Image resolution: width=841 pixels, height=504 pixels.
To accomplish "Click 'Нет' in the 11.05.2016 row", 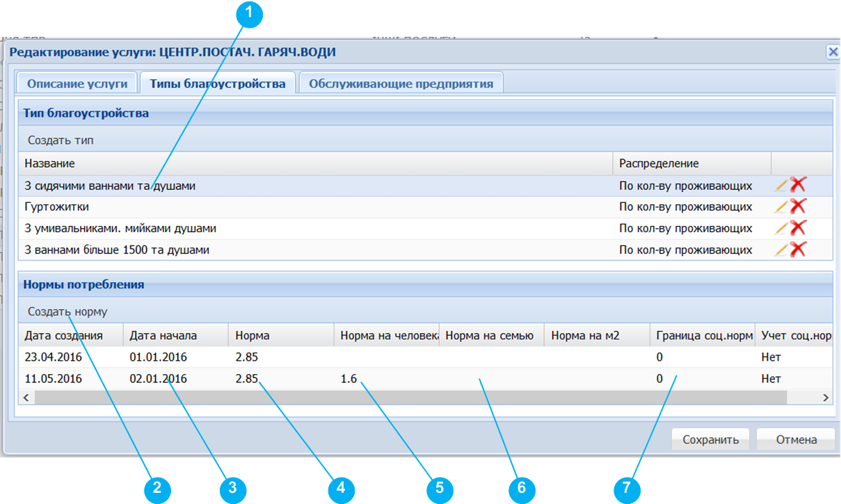I will tap(771, 379).
